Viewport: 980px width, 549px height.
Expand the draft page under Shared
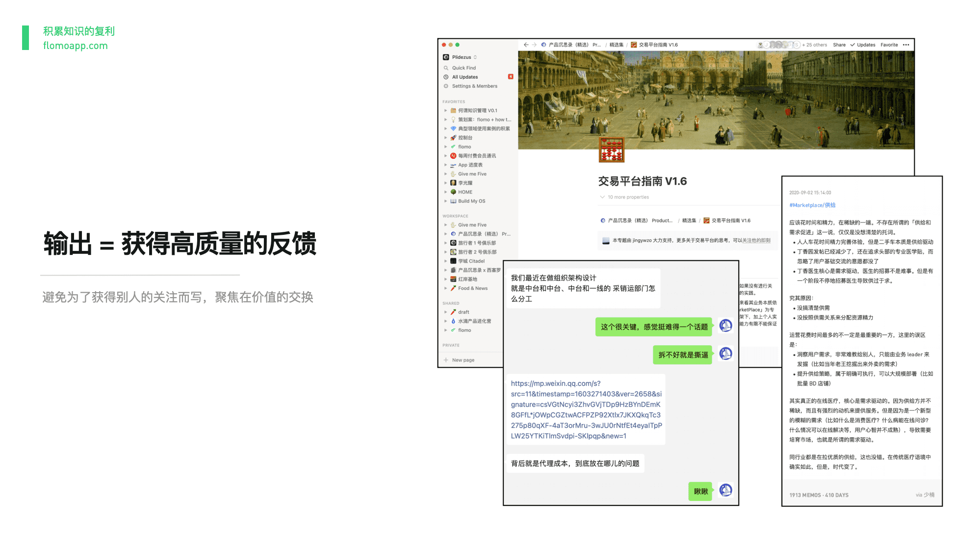click(445, 312)
